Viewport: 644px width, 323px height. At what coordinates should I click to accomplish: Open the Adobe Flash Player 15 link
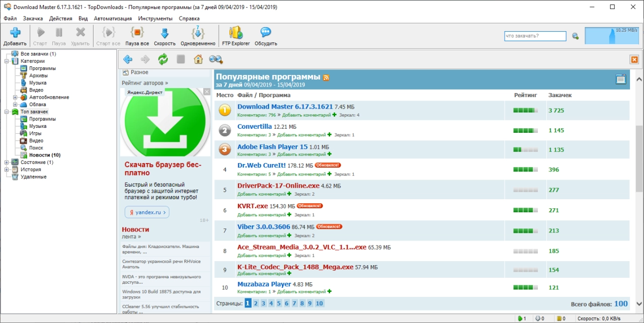[272, 147]
